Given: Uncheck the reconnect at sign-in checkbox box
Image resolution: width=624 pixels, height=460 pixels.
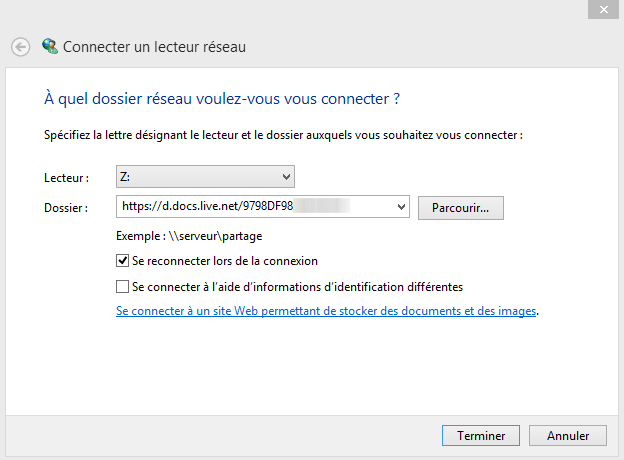Looking at the screenshot, I should [x=123, y=261].
